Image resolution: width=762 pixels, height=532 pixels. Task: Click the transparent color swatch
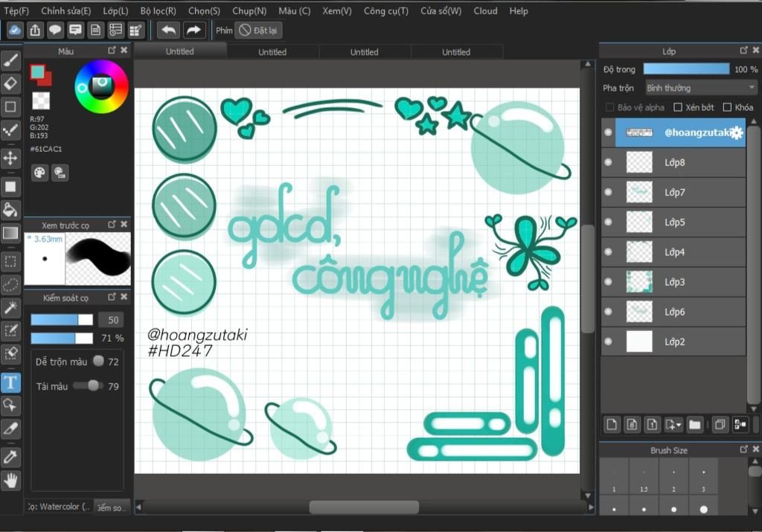[41, 100]
